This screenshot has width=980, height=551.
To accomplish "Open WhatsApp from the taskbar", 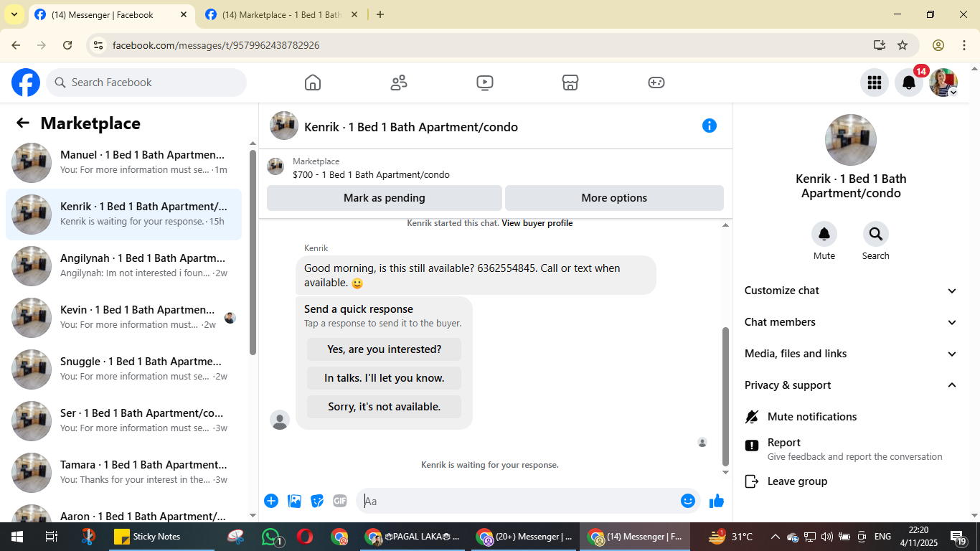I will [271, 537].
